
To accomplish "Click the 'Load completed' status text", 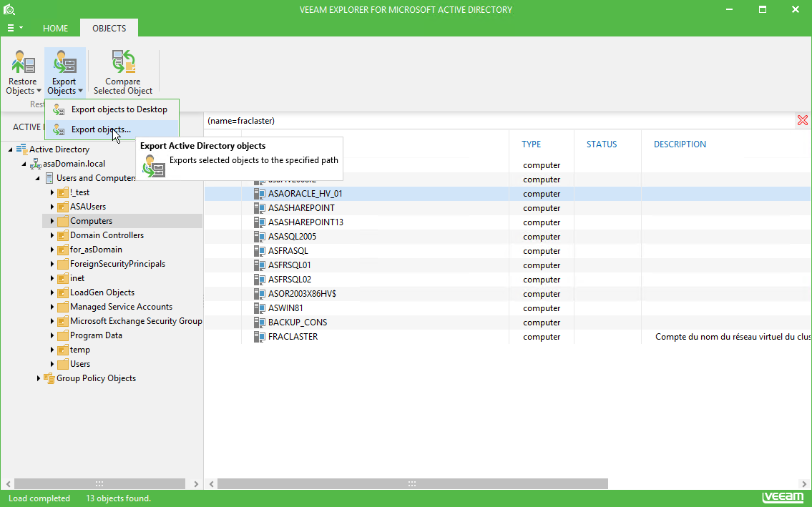I will tap(39, 498).
